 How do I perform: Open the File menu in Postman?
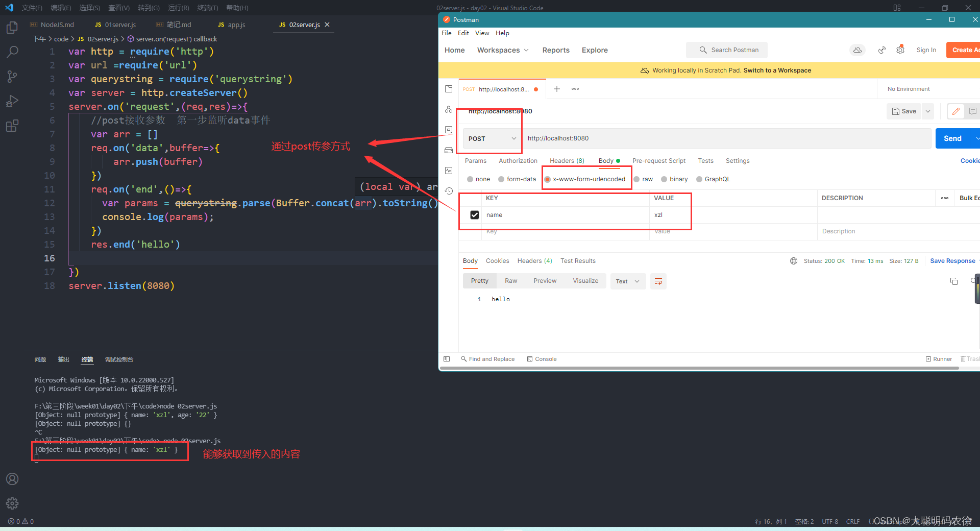(x=447, y=33)
